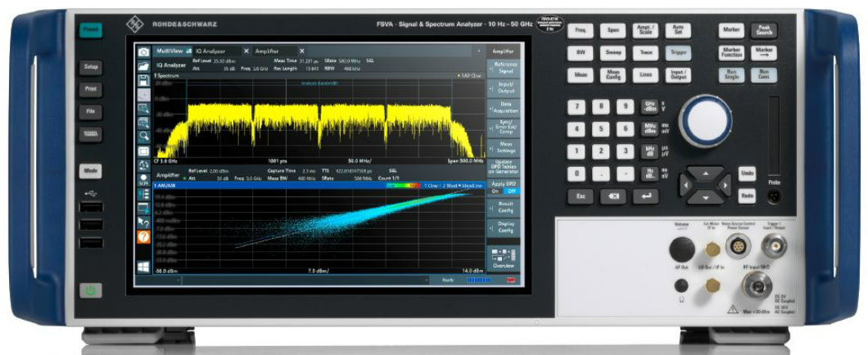Click the Freq. key
The height and width of the screenshot is (355, 868).
click(x=580, y=30)
